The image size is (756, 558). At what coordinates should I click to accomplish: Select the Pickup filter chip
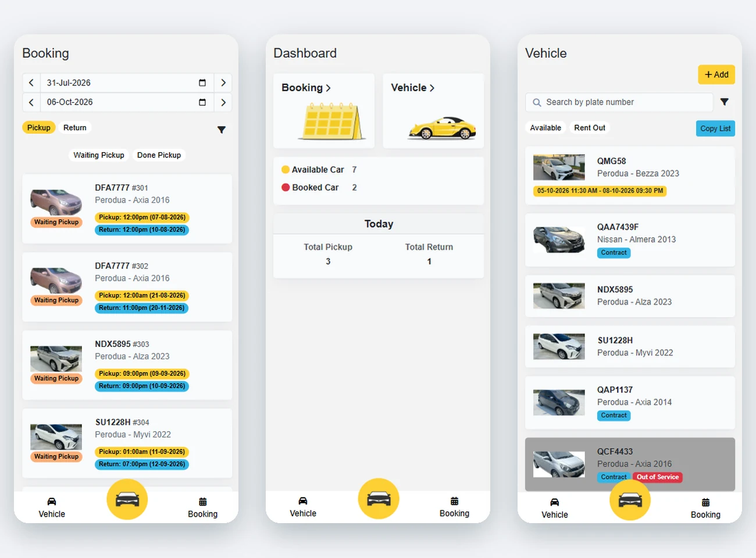[x=39, y=128]
